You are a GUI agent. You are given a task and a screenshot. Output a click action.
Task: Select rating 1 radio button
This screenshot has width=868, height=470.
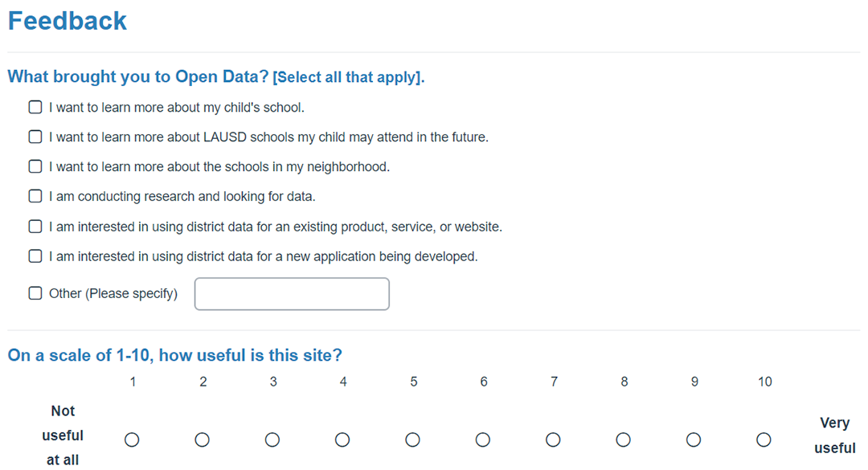tap(132, 440)
